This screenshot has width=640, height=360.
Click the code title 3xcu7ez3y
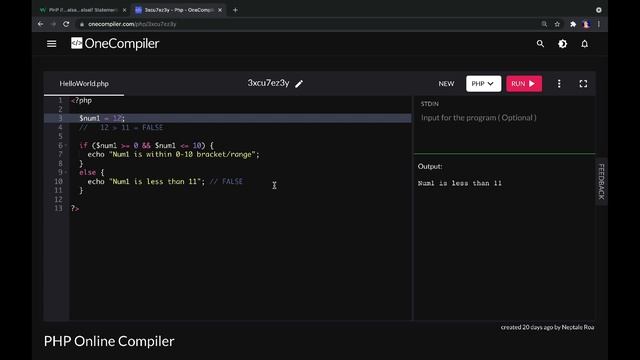(268, 83)
